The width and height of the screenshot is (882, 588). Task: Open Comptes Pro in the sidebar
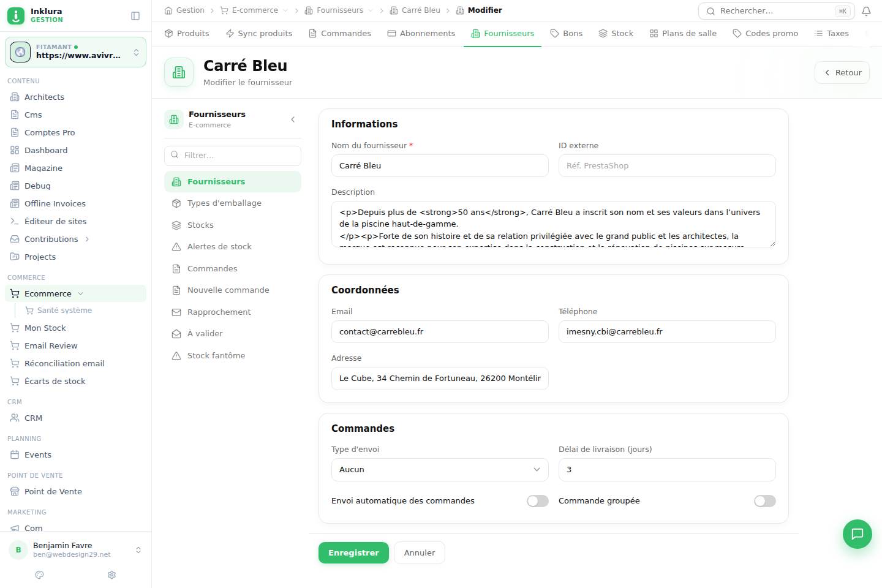[x=75, y=132]
